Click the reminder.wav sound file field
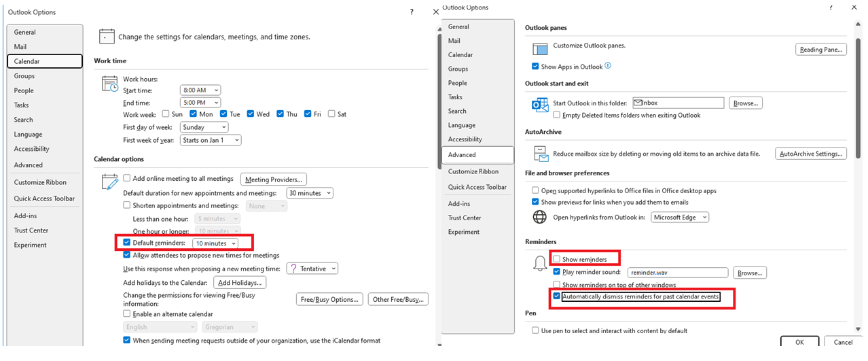 click(678, 273)
